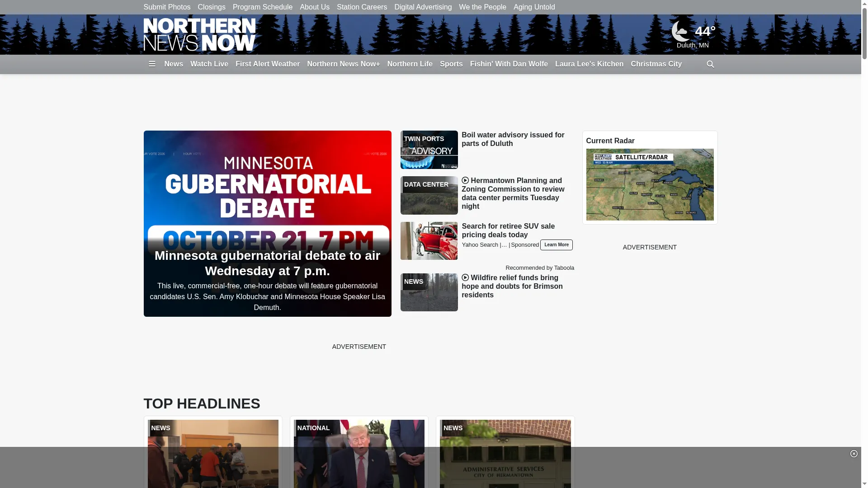Open Sports section
The width and height of the screenshot is (868, 488).
click(451, 64)
